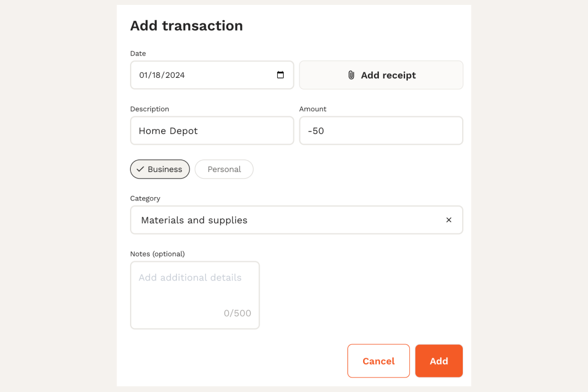Click the Category label text

coord(145,198)
